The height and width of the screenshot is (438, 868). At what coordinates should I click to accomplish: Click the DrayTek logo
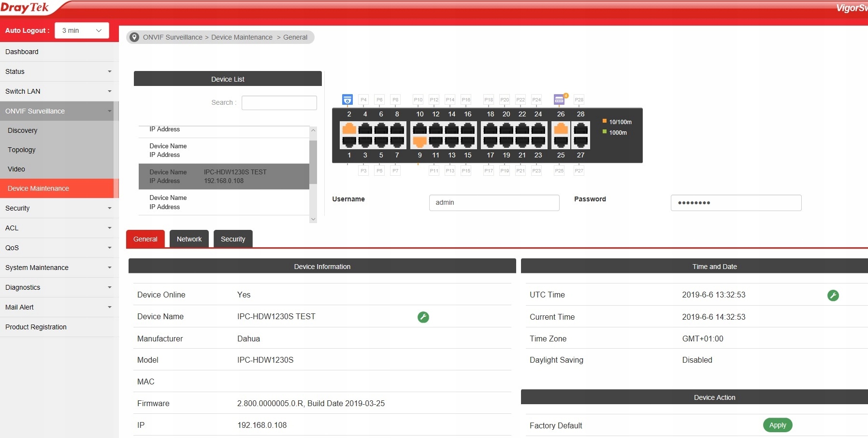tap(25, 8)
